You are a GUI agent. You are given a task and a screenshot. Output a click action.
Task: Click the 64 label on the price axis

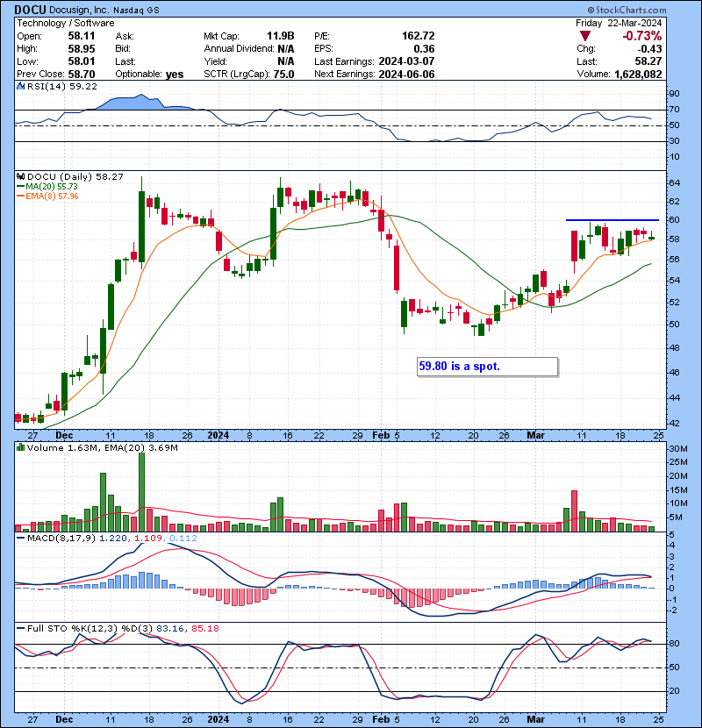674,183
